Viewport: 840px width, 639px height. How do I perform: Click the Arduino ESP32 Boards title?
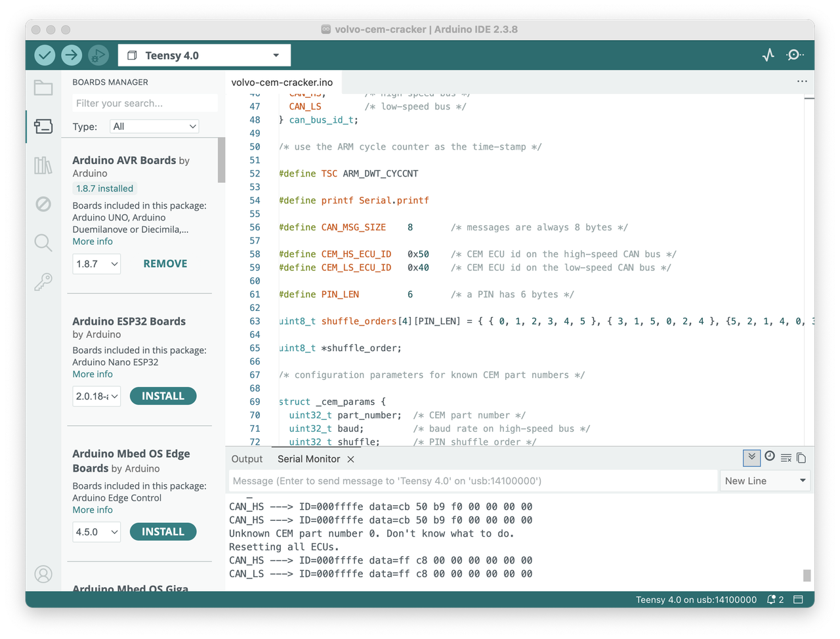(x=129, y=321)
